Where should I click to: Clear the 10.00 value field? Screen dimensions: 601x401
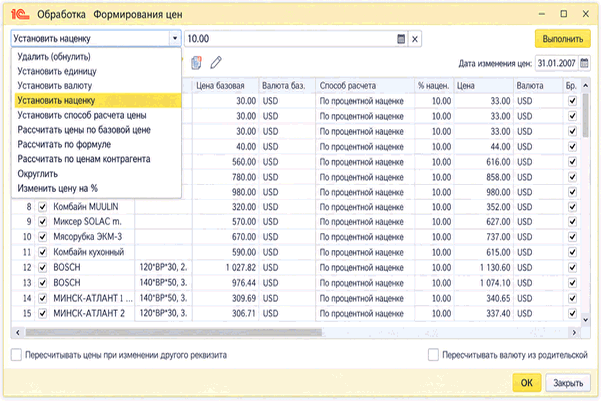click(415, 39)
